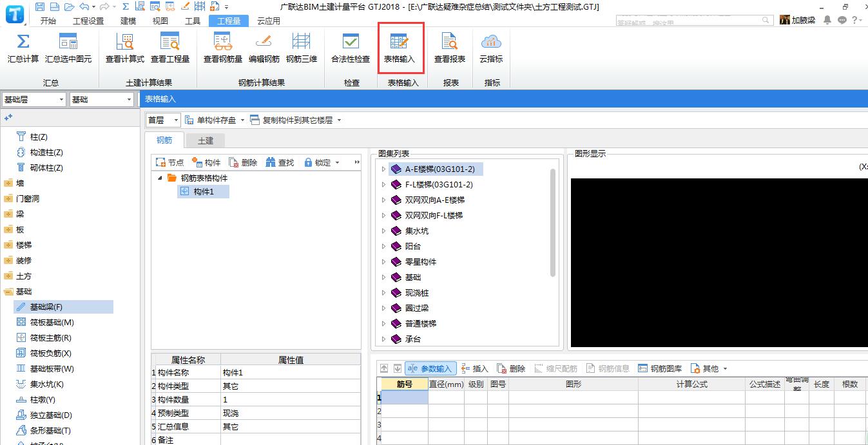The height and width of the screenshot is (445, 868).
Task: Click 删除 in the rebar table toolbar
Action: (512, 368)
